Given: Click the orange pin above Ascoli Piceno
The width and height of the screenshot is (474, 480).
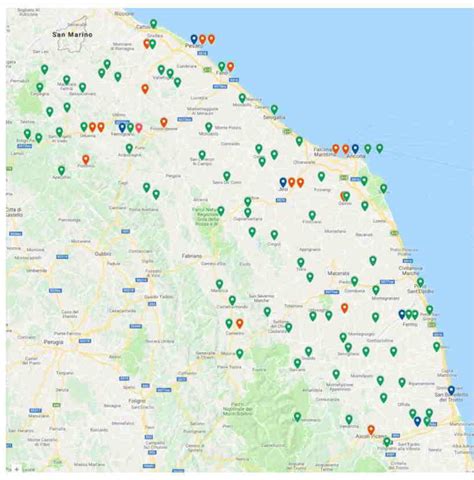Looking at the screenshot, I should click(371, 430).
